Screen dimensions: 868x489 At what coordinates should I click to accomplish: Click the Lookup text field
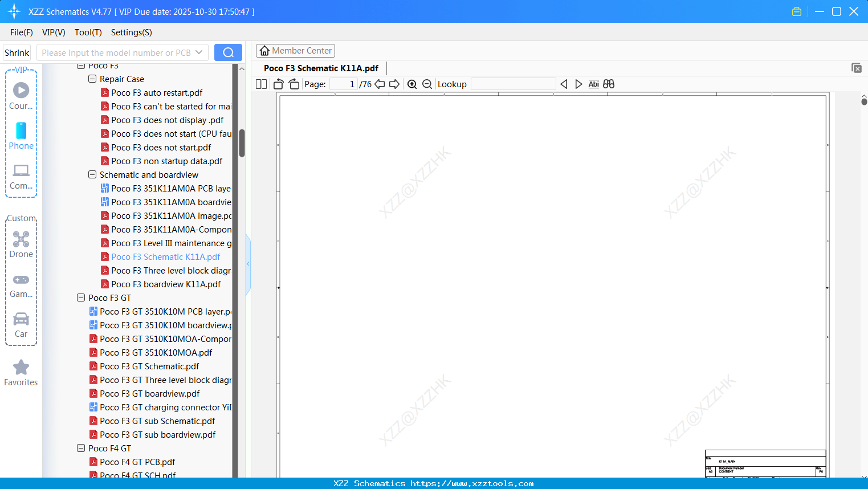tap(514, 84)
